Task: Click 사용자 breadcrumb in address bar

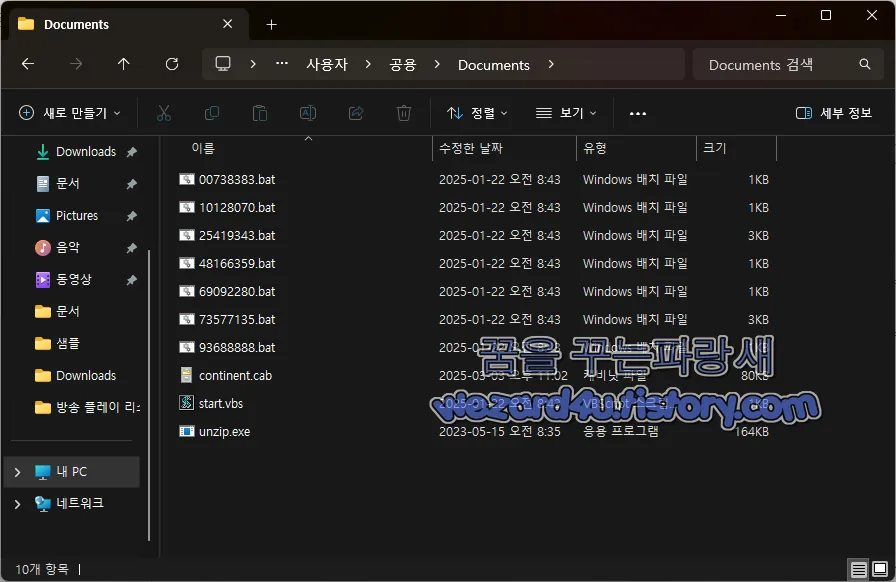Action: point(327,65)
